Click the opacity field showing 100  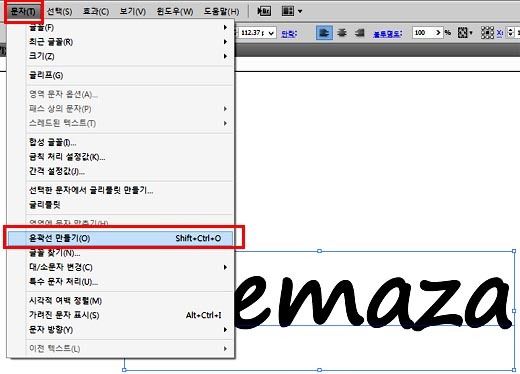423,33
